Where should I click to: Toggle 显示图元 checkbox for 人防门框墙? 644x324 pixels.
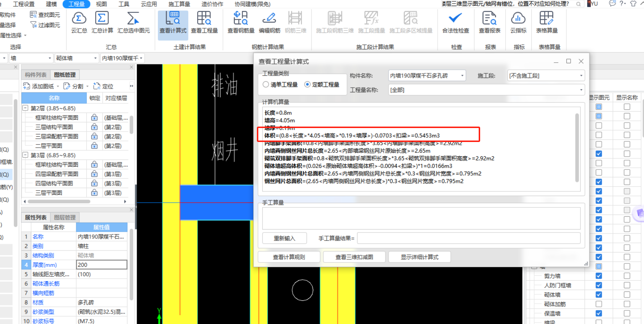tap(599, 285)
